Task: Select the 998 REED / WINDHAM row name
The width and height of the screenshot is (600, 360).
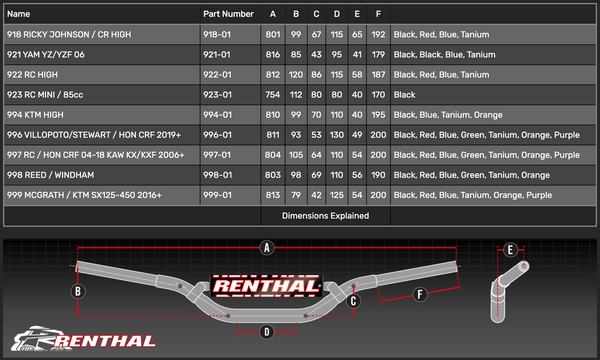Action: click(x=51, y=175)
